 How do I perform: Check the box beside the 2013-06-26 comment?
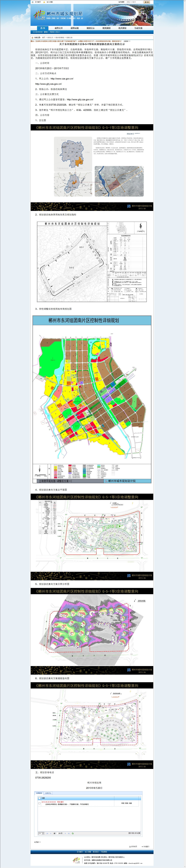(39, 803)
